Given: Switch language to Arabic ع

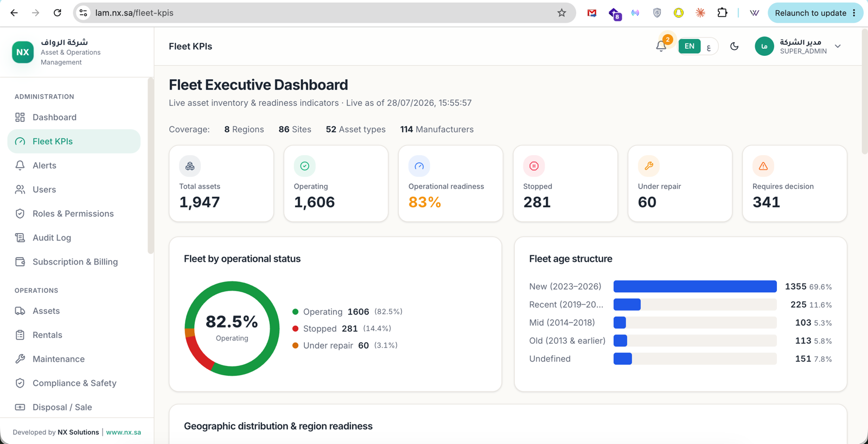Looking at the screenshot, I should [709, 47].
